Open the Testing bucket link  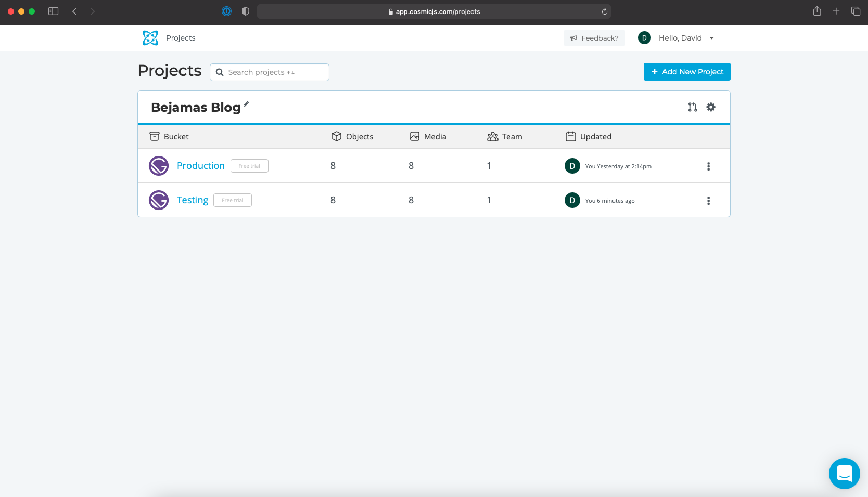tap(193, 200)
